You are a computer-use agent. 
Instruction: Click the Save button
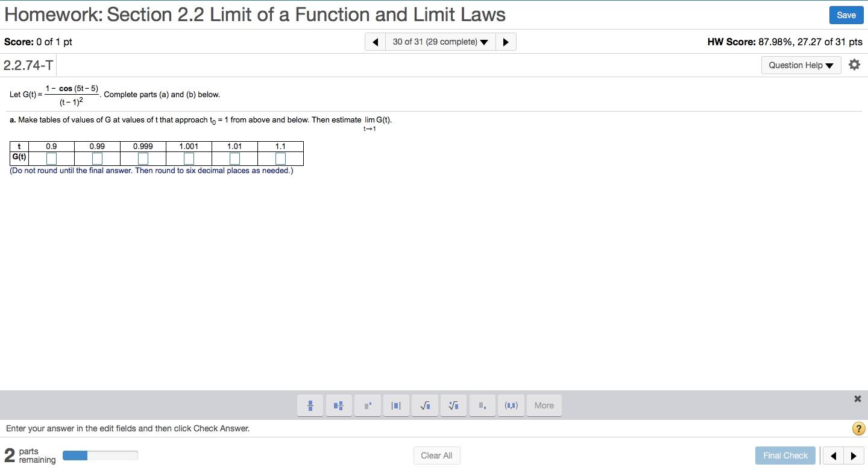(x=846, y=15)
